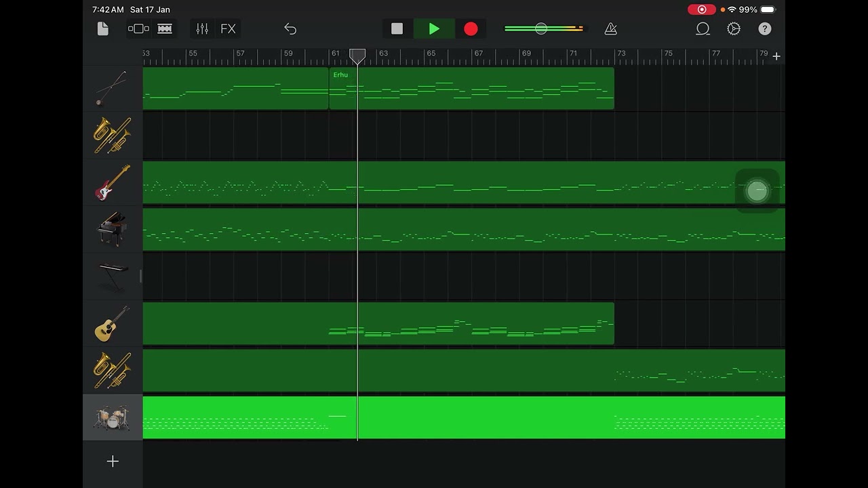Undo the last action with arrow icon
Image resolution: width=868 pixels, height=488 pixels.
click(x=290, y=28)
